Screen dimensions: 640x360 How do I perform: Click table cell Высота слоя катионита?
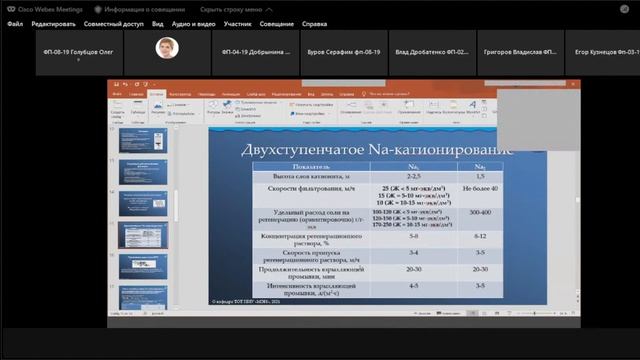point(311,177)
